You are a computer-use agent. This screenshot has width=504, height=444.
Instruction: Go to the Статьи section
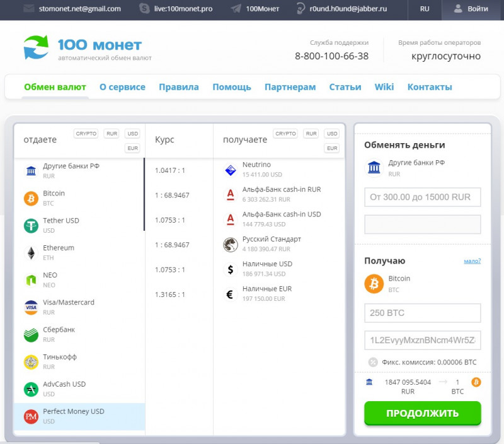(x=345, y=87)
